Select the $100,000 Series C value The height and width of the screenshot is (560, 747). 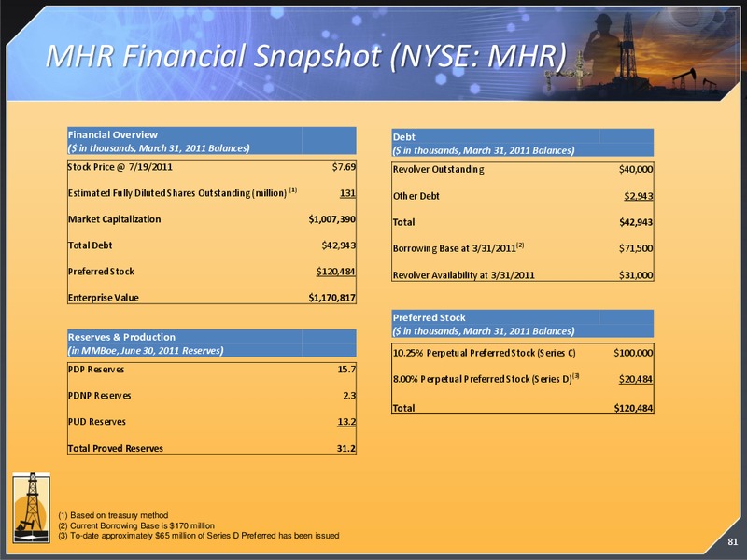[x=633, y=353]
